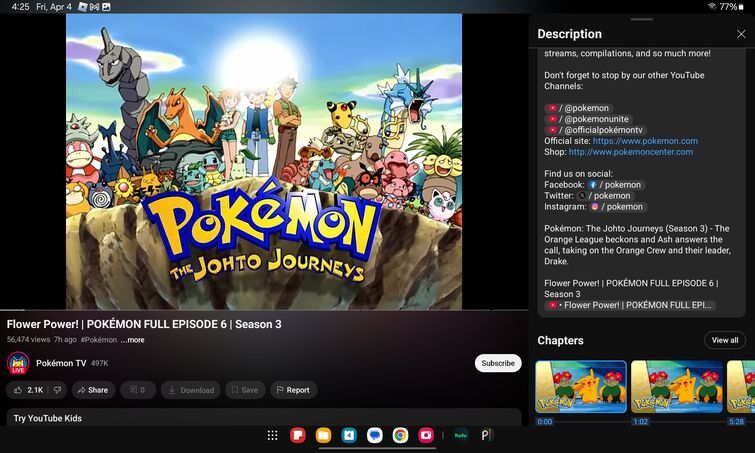View all chapters

point(725,340)
